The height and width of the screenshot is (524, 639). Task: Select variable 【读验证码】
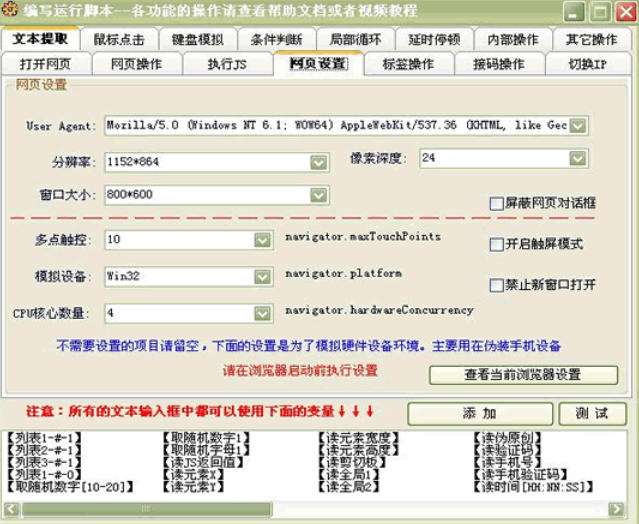(508, 450)
